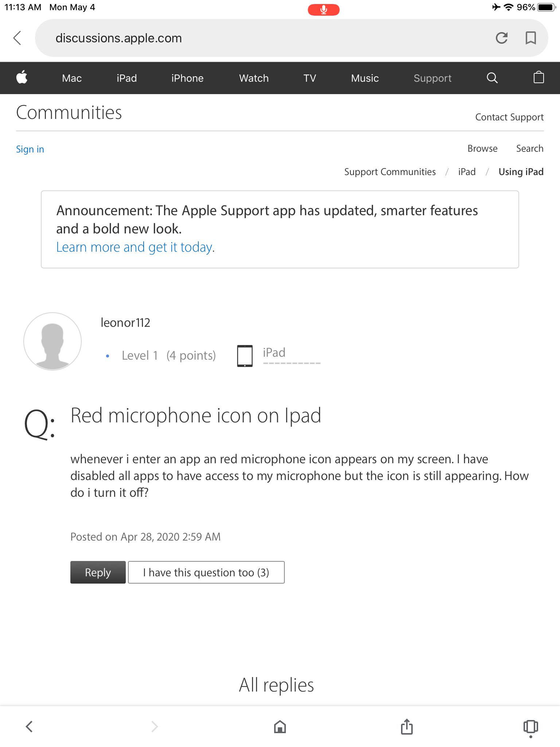Go forward using bottom toolbar arrow
Image resolution: width=560 pixels, height=747 pixels.
(155, 726)
